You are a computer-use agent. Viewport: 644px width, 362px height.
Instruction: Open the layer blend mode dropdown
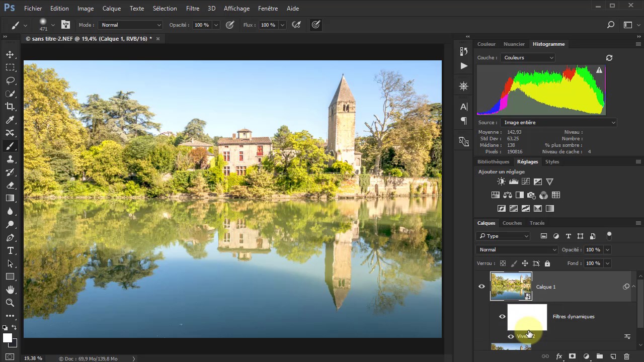(517, 250)
